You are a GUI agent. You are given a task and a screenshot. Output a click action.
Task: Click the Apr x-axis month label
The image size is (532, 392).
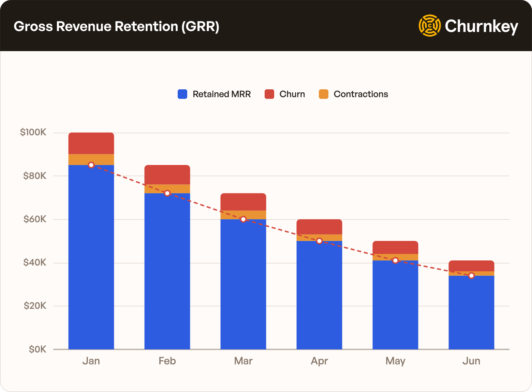pyautogui.click(x=319, y=361)
